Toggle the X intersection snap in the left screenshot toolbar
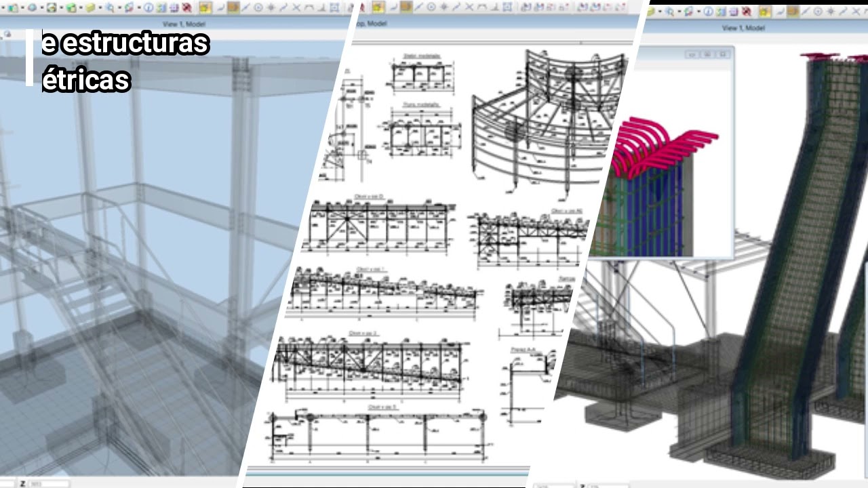 (296, 7)
